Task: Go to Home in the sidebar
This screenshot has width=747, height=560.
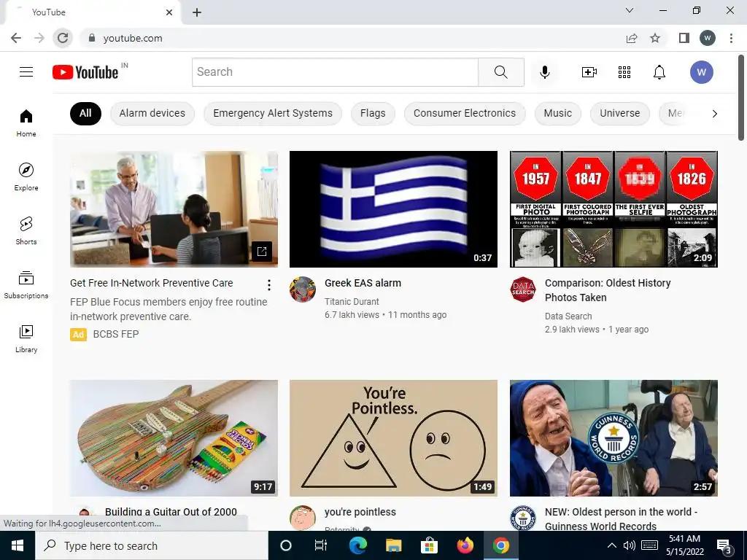Action: pos(26,123)
